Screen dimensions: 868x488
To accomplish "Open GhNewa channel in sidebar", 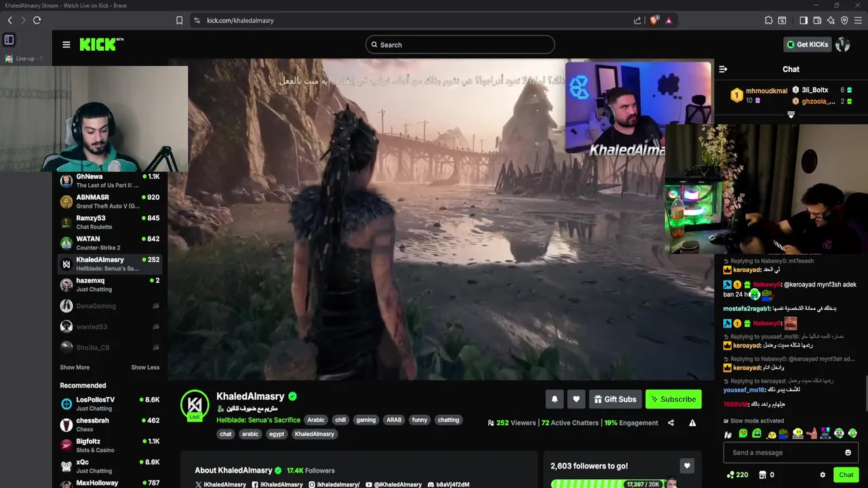I will click(110, 181).
